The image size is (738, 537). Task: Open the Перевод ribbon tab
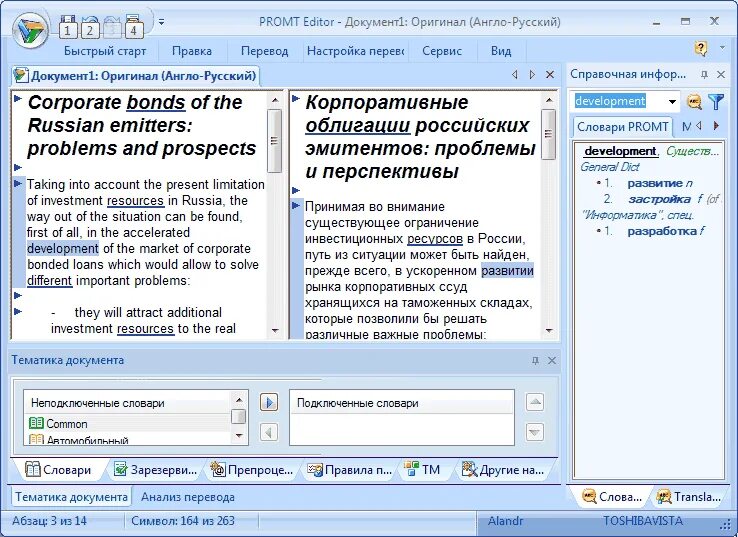(265, 51)
